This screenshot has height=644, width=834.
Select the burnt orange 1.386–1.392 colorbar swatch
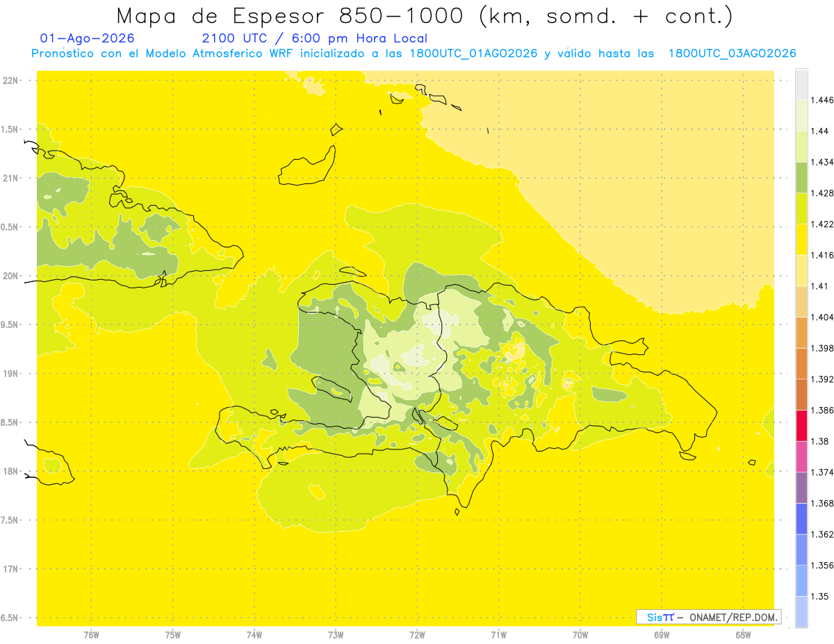tap(801, 395)
